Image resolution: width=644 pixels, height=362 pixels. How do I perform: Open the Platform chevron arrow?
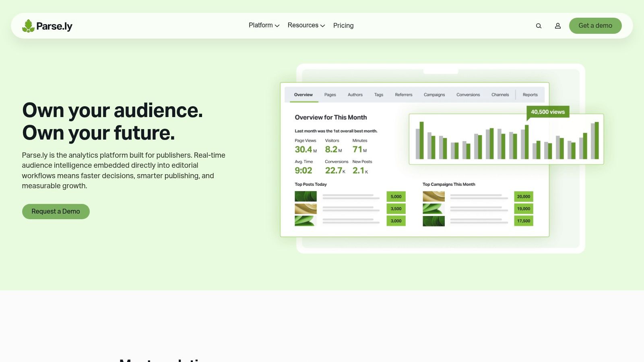tap(277, 26)
